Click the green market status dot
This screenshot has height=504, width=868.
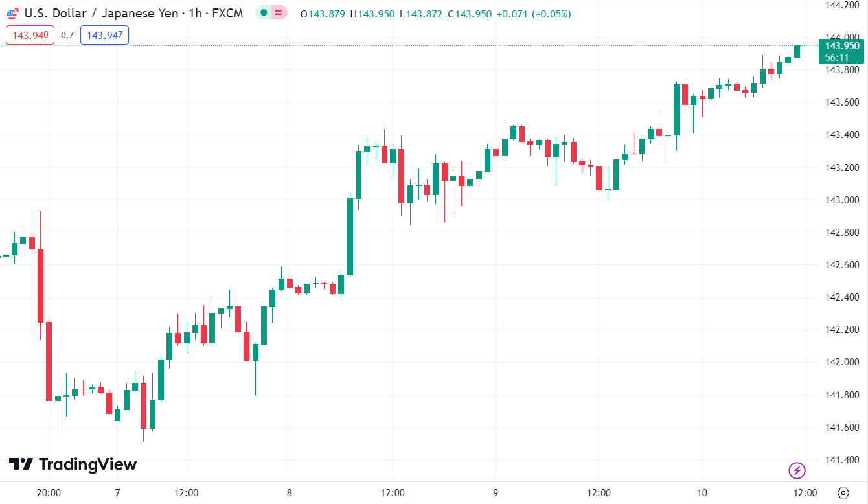(x=264, y=12)
